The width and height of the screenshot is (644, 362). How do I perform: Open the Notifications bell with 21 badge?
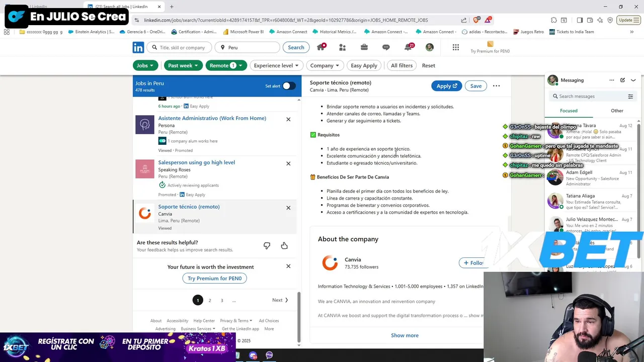click(409, 47)
